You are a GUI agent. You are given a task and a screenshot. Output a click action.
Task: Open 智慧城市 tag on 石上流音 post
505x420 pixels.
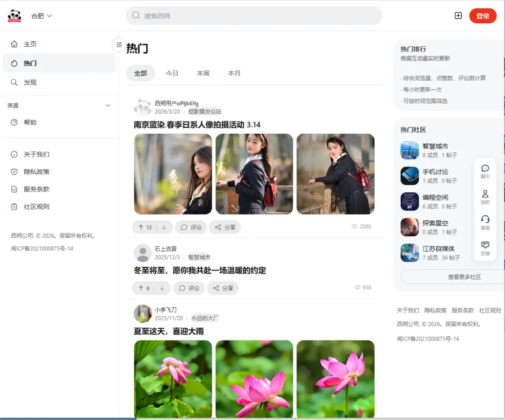click(199, 257)
